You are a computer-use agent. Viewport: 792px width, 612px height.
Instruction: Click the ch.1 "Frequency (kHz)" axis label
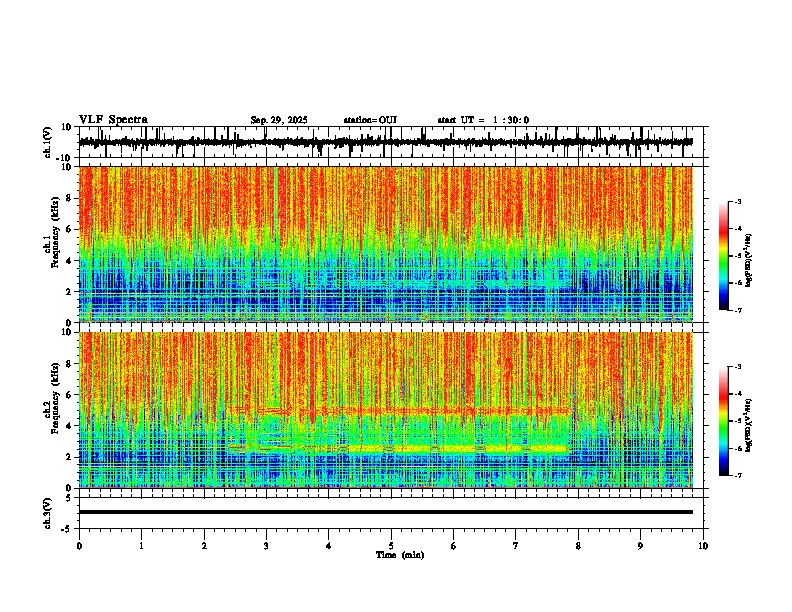click(56, 232)
